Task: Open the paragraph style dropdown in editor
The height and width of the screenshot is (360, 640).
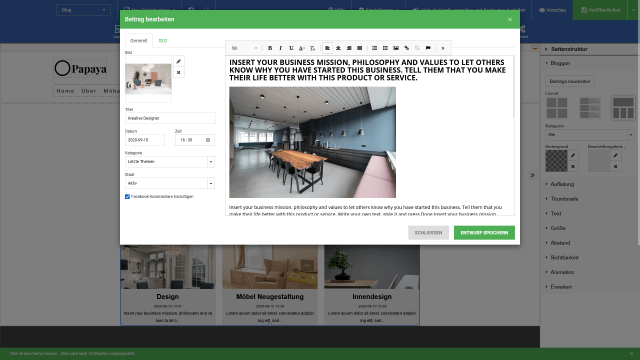Action: (244, 48)
